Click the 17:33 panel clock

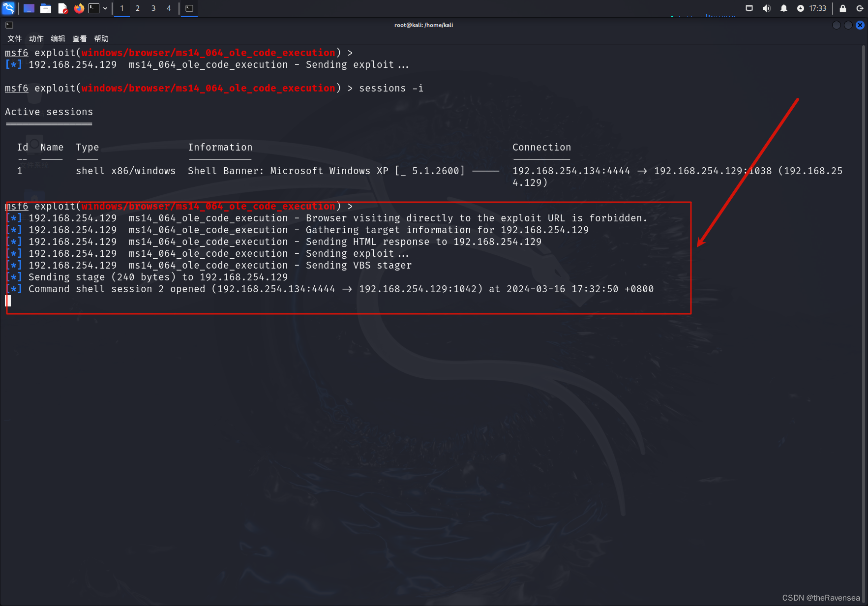tap(818, 8)
